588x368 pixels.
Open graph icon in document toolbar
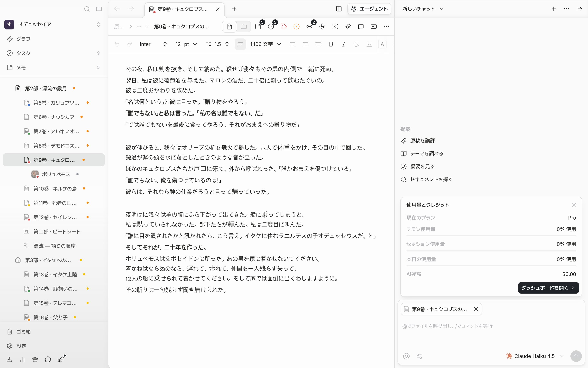click(322, 27)
